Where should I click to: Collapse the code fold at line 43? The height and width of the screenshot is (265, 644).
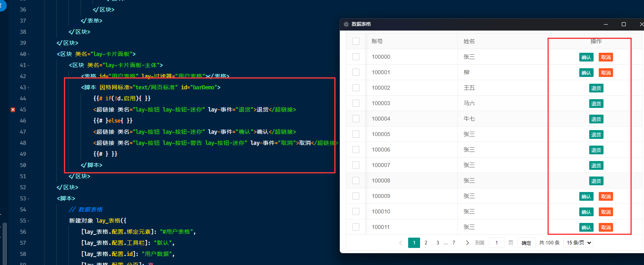coord(29,88)
